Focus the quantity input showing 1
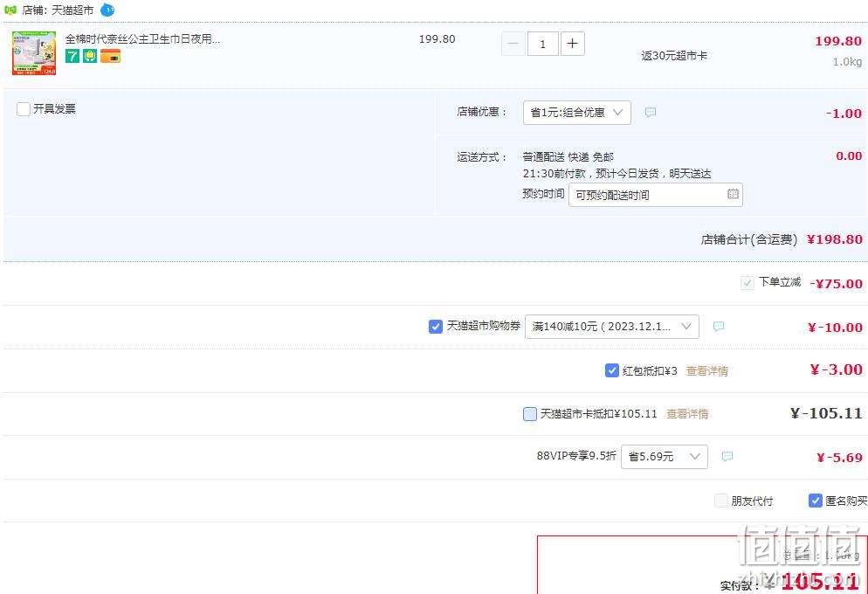 point(542,44)
